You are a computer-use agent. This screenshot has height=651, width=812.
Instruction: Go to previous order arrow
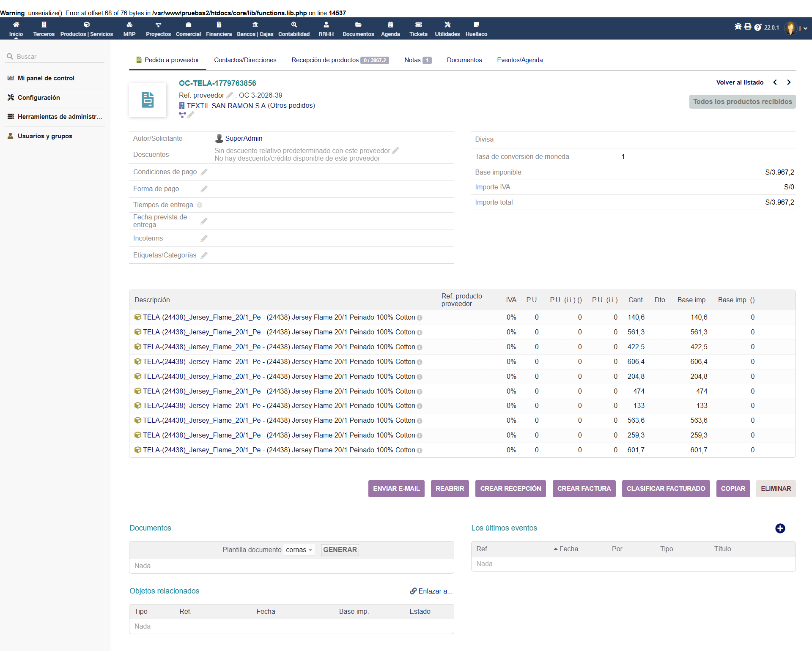[x=775, y=82]
